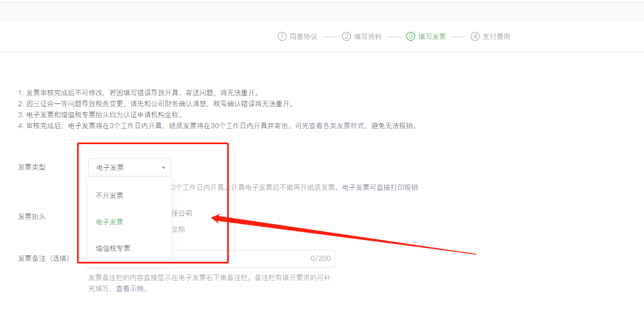Click step 4 支付费用 in the progress bar

coord(491,36)
